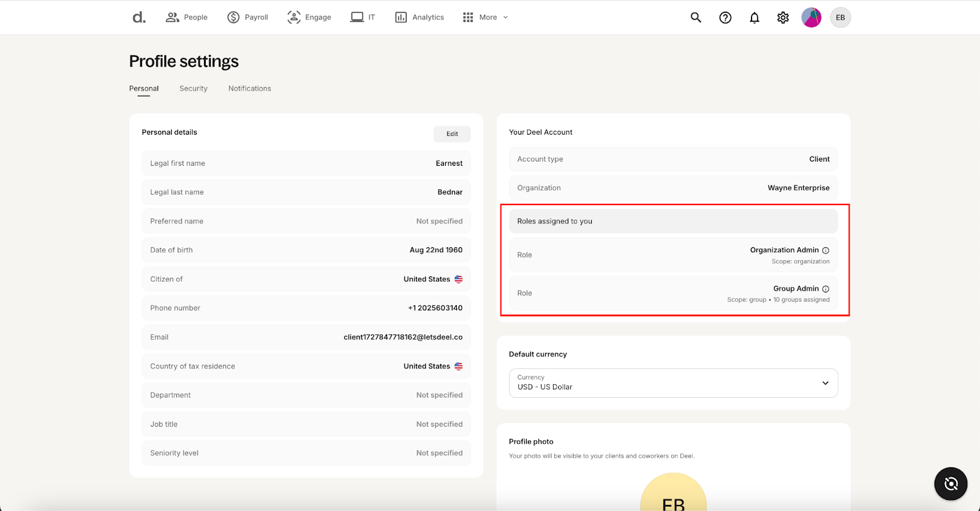Click the Currency dropdown chevron arrow
Screen dimensions: 980x511
pyautogui.click(x=825, y=383)
